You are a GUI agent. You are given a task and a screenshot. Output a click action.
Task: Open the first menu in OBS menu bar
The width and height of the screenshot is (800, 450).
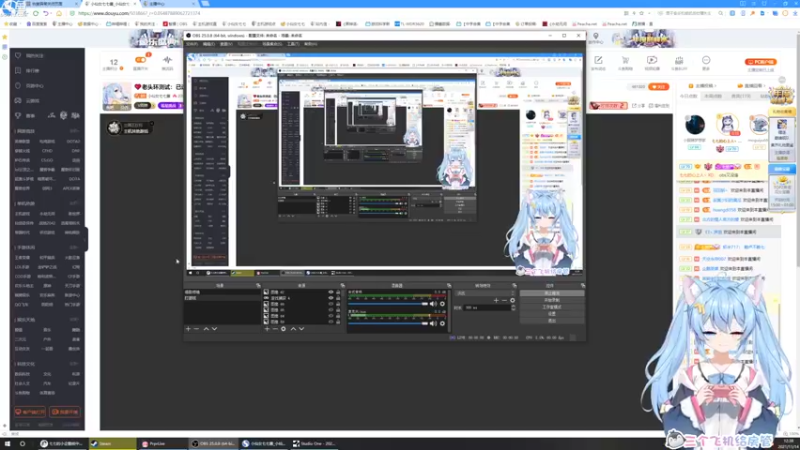[192, 44]
